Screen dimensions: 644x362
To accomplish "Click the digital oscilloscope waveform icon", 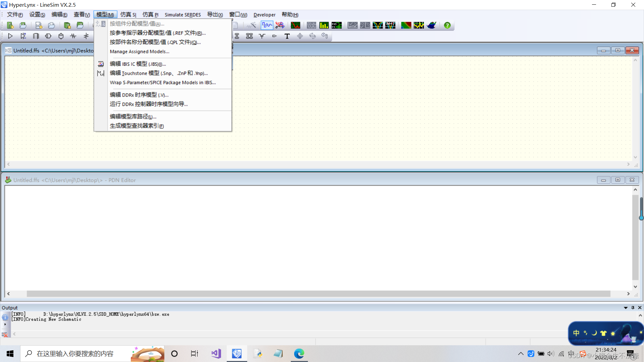I will [267, 25].
